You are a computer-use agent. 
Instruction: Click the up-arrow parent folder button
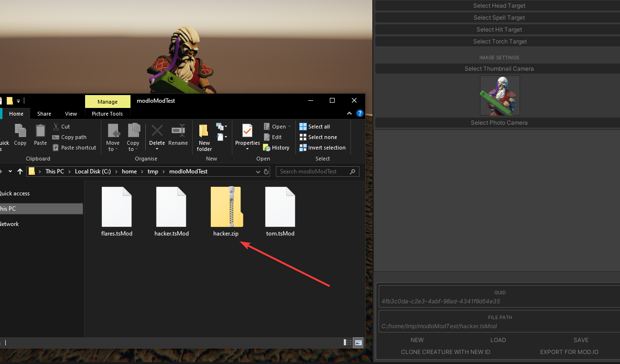[x=20, y=171]
